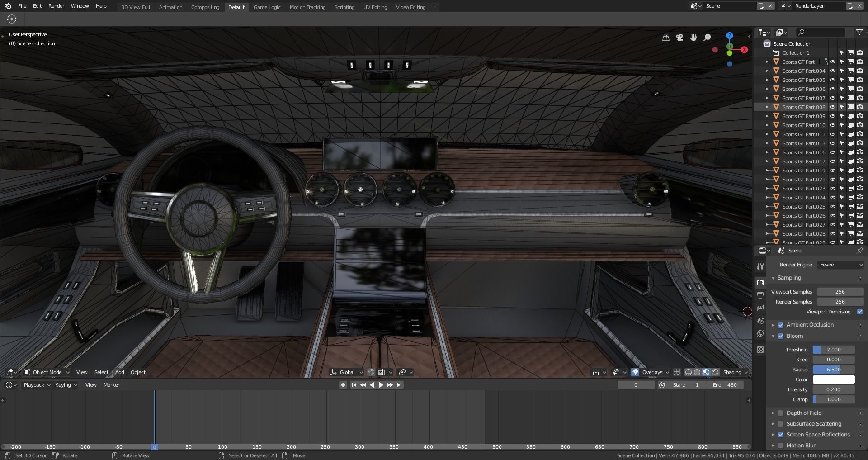The height and width of the screenshot is (460, 868).
Task: Toggle selectability arrow for Sports GT Part.021
Action: [x=841, y=180]
